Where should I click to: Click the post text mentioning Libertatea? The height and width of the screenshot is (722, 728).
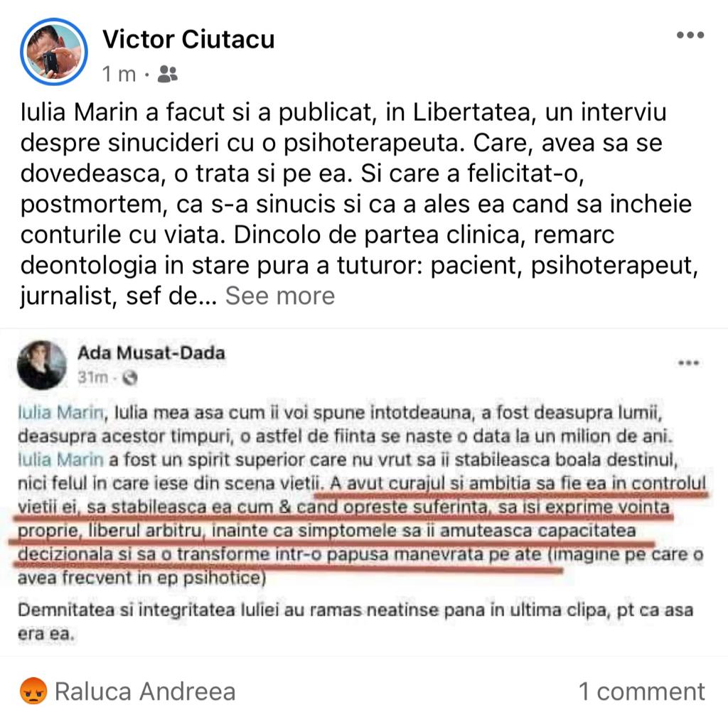pos(359,204)
